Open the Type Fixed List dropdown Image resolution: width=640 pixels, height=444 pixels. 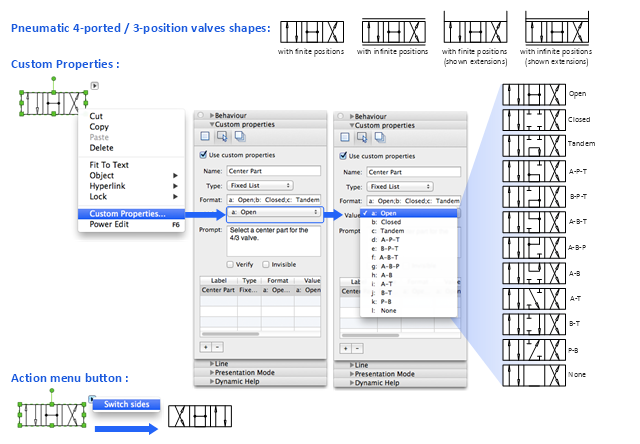click(x=260, y=185)
